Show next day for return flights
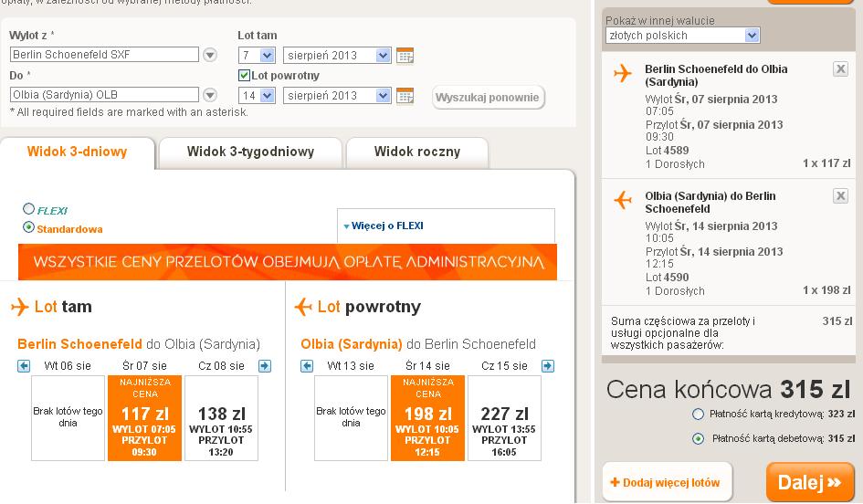The image size is (863, 504). tap(548, 366)
